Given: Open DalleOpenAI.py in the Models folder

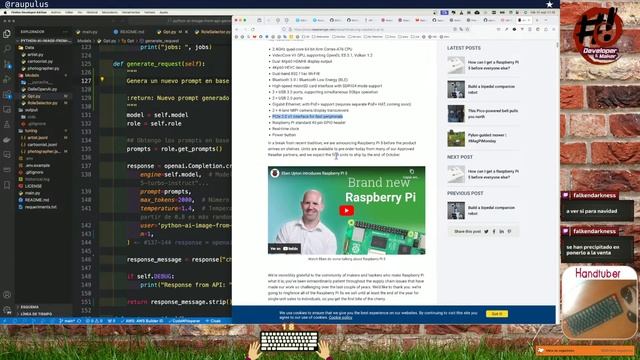Looking at the screenshot, I should [42, 89].
